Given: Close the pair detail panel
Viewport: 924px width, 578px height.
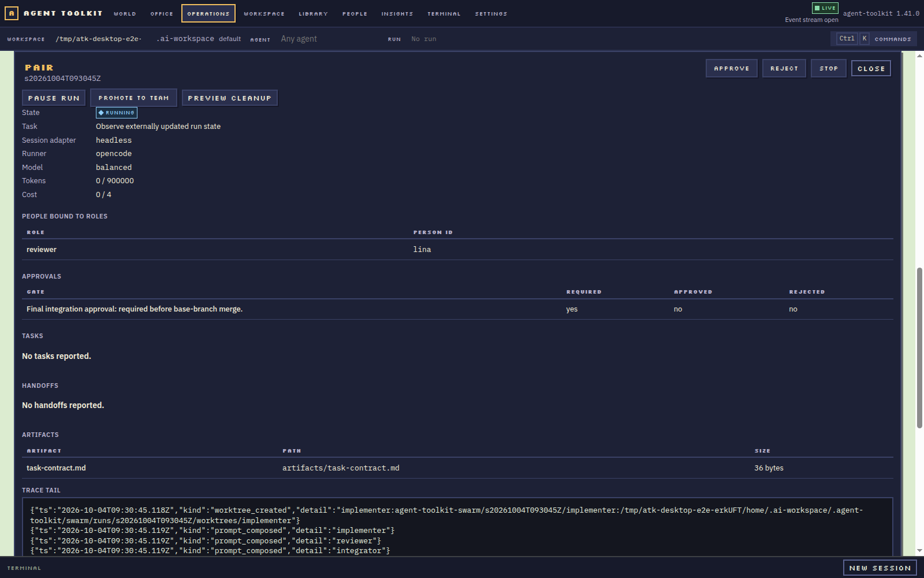Looking at the screenshot, I should [871, 68].
